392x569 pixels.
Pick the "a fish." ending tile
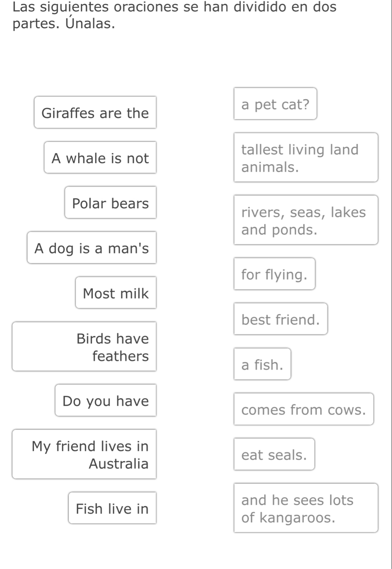point(263,364)
